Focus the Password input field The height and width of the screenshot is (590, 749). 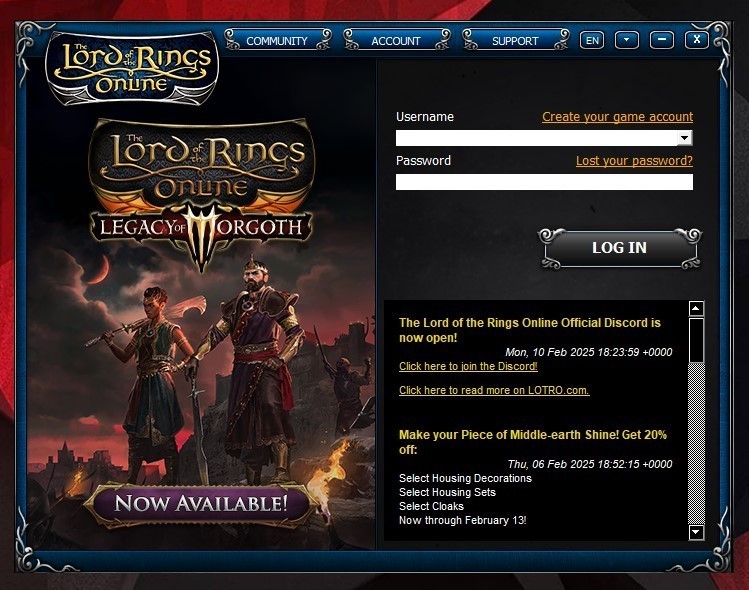click(x=544, y=182)
